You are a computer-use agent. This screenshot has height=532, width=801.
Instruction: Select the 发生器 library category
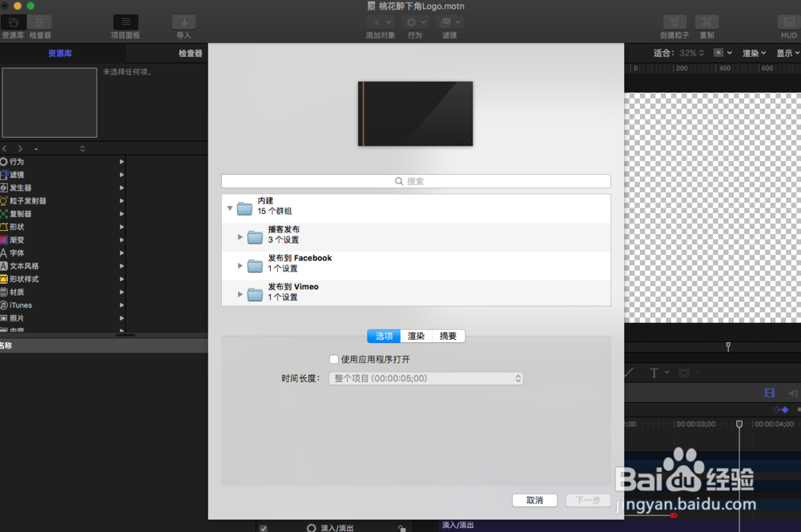pyautogui.click(x=62, y=187)
